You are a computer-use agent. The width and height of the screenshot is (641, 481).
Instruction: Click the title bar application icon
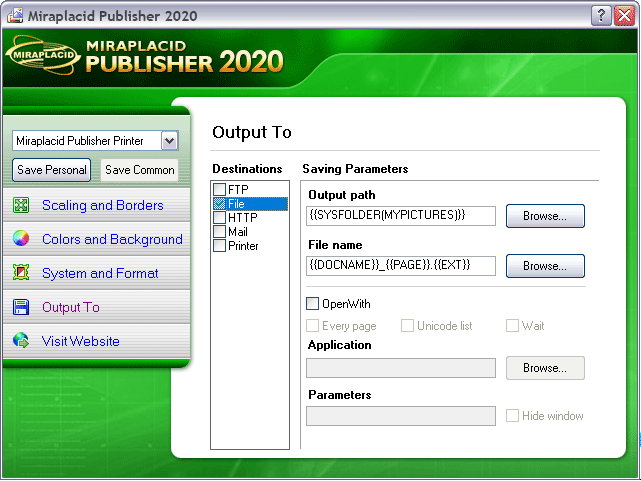[15, 16]
